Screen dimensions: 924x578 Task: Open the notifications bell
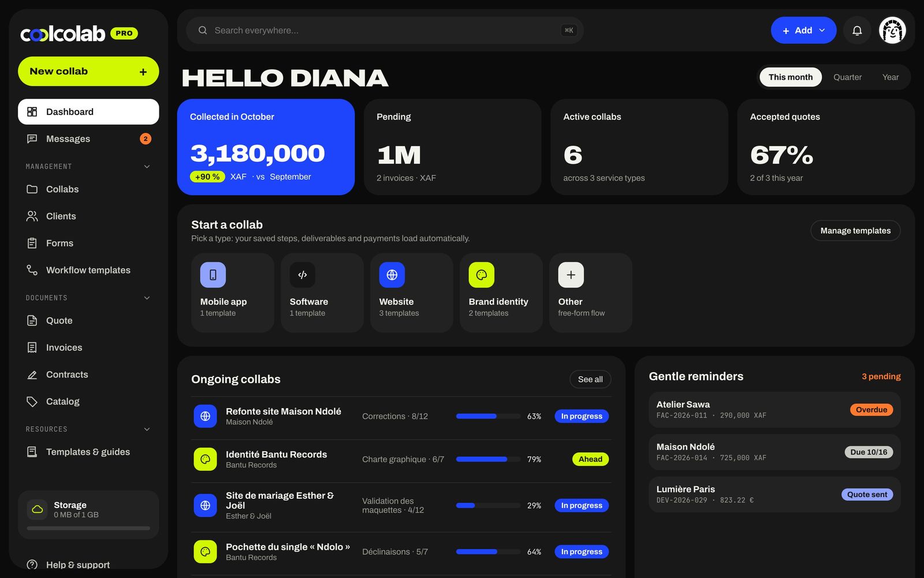(857, 31)
